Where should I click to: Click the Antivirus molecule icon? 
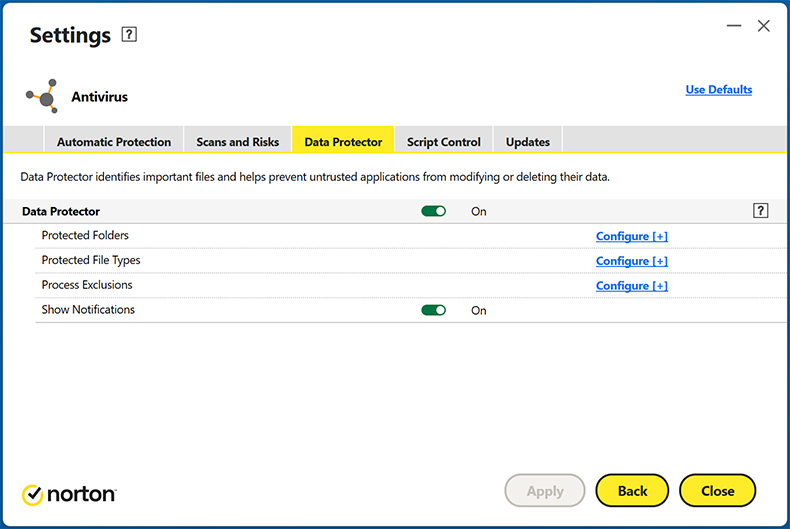[42, 97]
